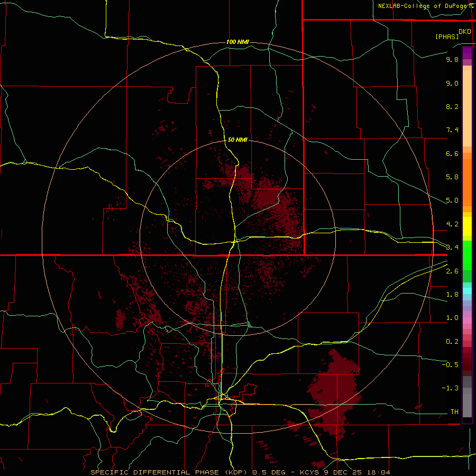Click the -0.5 color scale value
476x476 pixels.
tap(450, 365)
